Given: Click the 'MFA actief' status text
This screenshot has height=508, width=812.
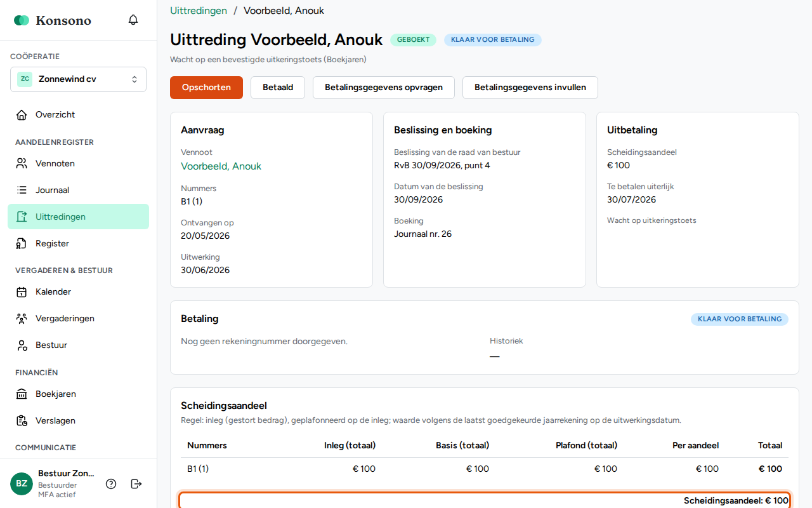Looking at the screenshot, I should click(x=56, y=495).
